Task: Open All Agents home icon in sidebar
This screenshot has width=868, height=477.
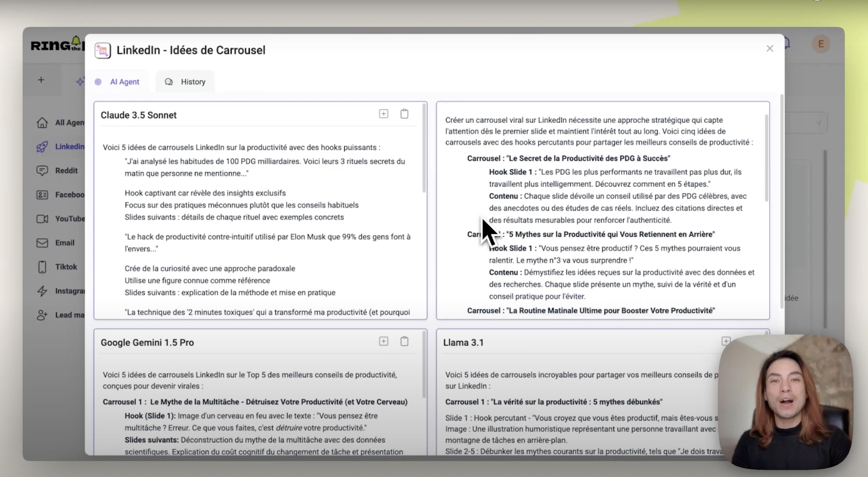Action: (x=42, y=123)
